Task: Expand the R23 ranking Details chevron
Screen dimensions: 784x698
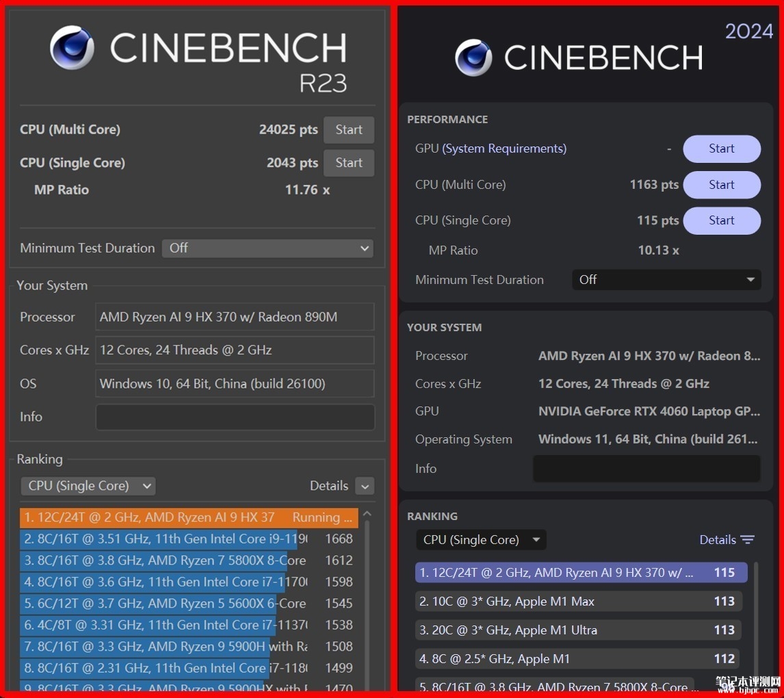Action: pos(365,486)
